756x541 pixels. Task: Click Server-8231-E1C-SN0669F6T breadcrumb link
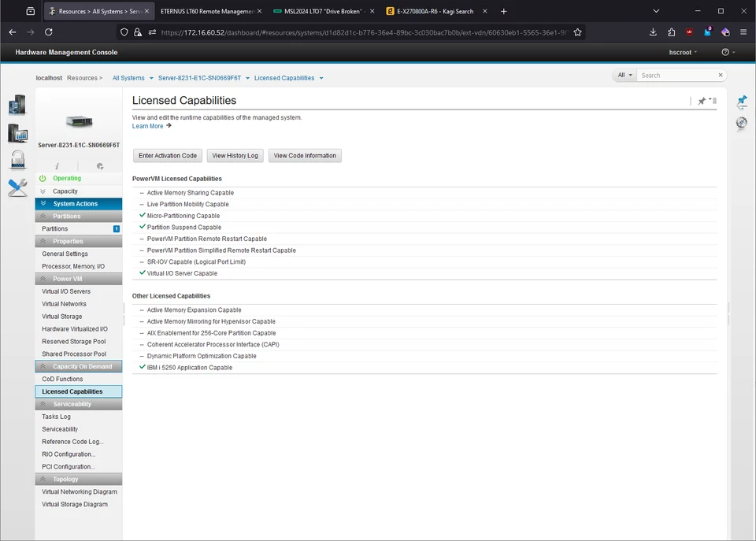tap(199, 78)
